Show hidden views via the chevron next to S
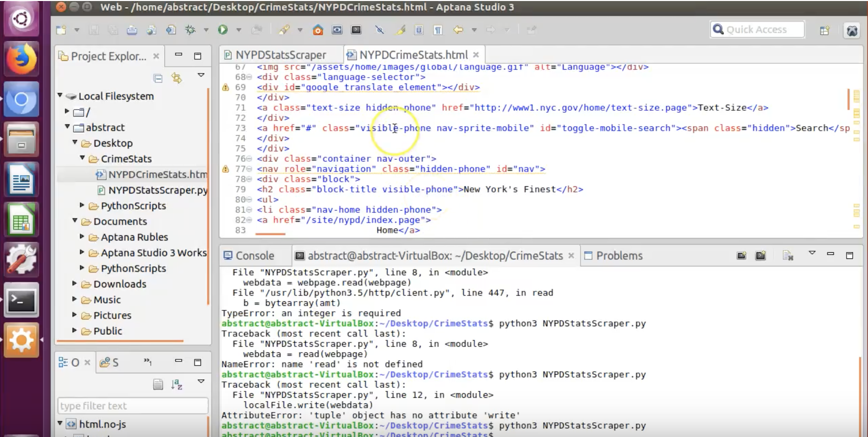The width and height of the screenshot is (868, 437). click(x=148, y=361)
